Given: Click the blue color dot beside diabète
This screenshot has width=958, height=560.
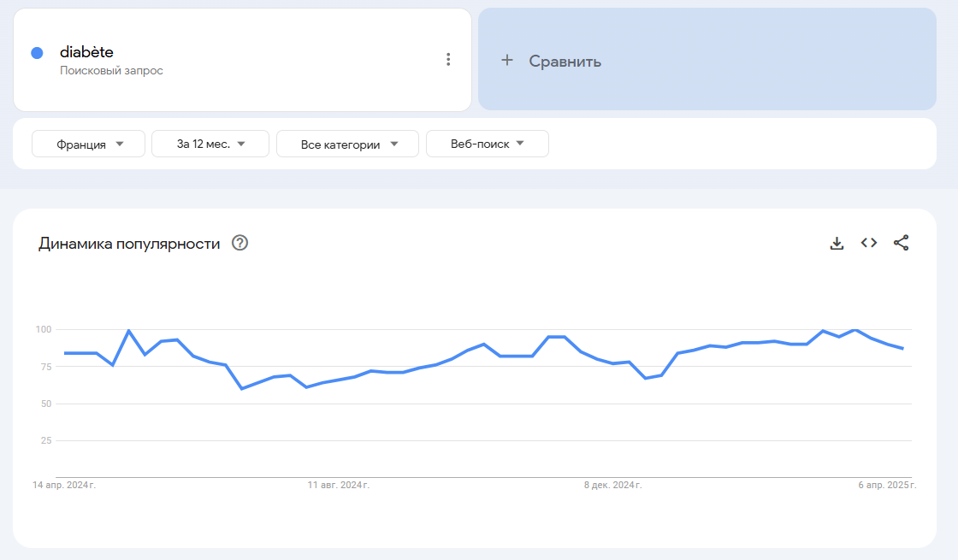Looking at the screenshot, I should pos(38,53).
